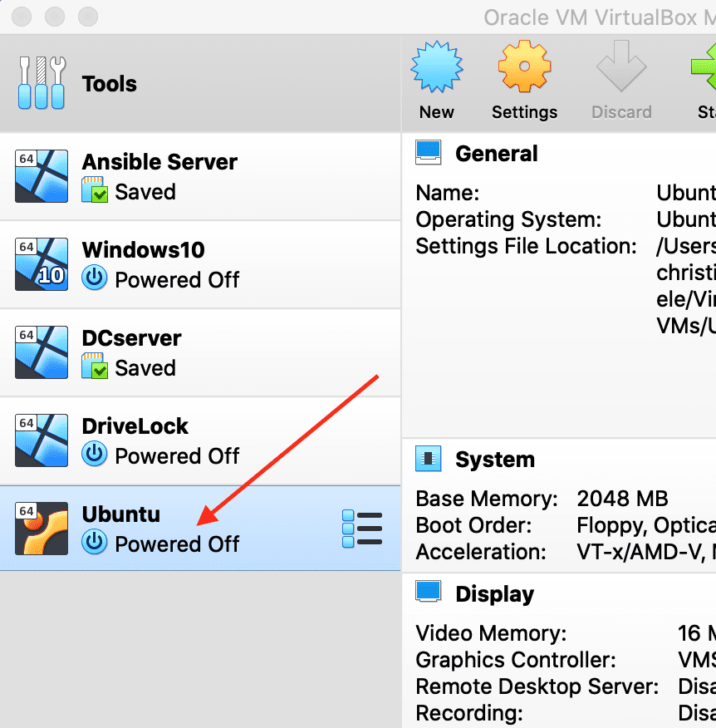Open the Display section header
This screenshot has width=716, height=728.
tap(494, 594)
